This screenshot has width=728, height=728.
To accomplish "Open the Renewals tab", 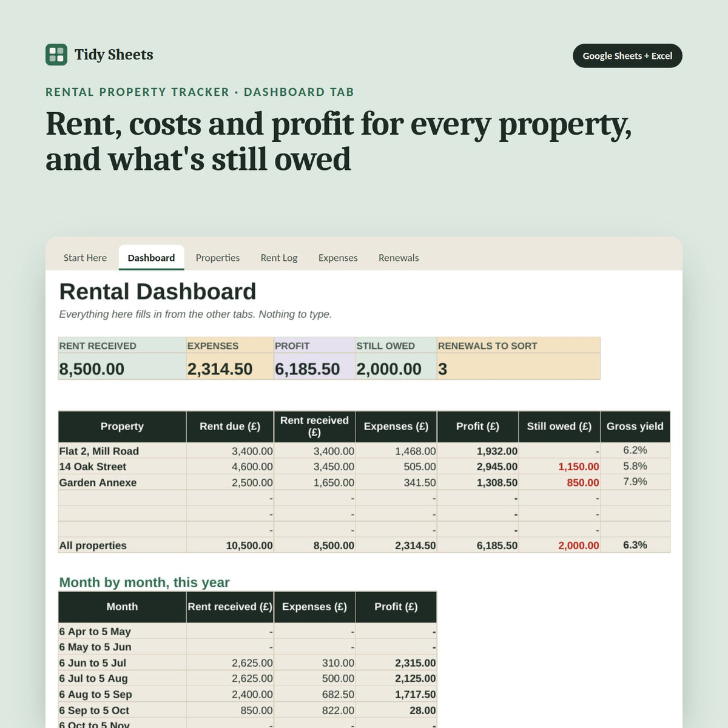I will pyautogui.click(x=399, y=258).
